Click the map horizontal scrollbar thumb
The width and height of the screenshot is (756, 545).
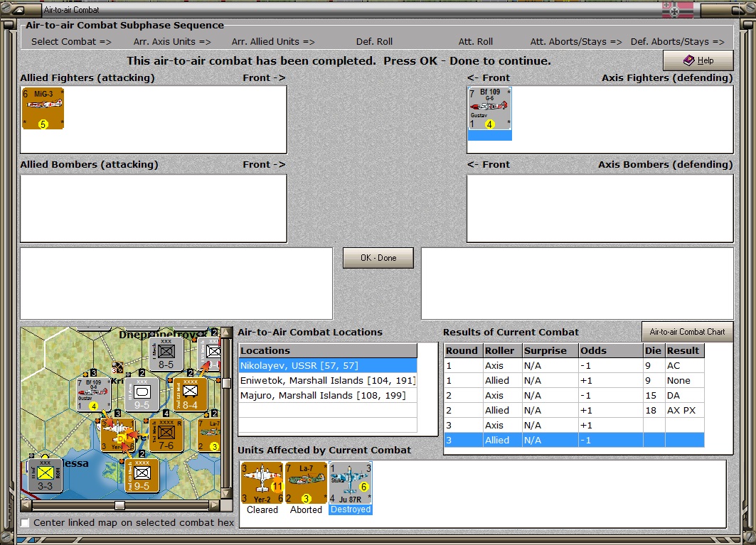(119, 505)
